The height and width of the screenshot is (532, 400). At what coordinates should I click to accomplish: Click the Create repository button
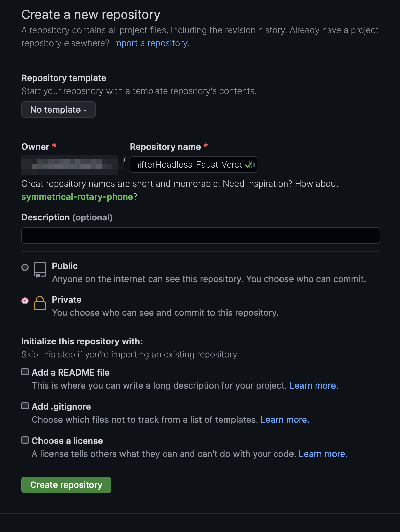point(66,485)
